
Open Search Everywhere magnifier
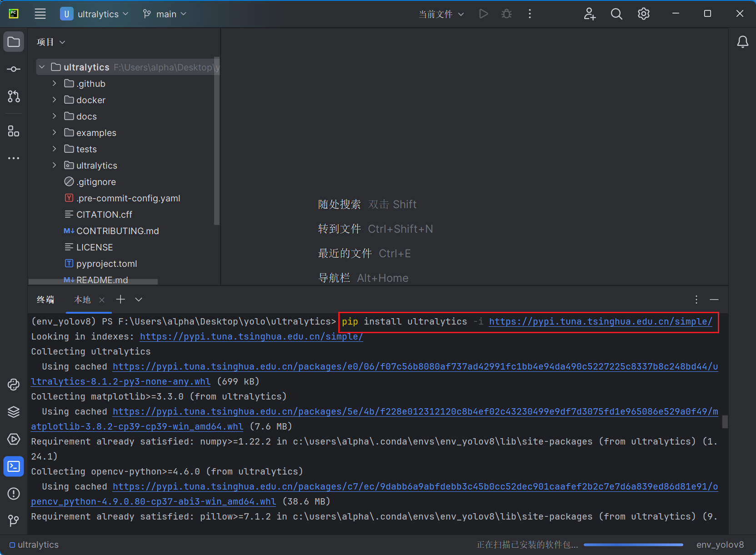[x=616, y=14]
